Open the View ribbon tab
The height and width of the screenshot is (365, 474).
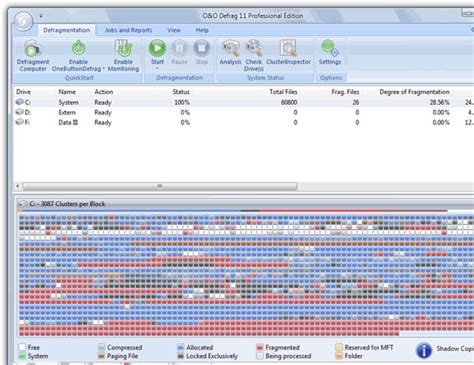tap(174, 30)
